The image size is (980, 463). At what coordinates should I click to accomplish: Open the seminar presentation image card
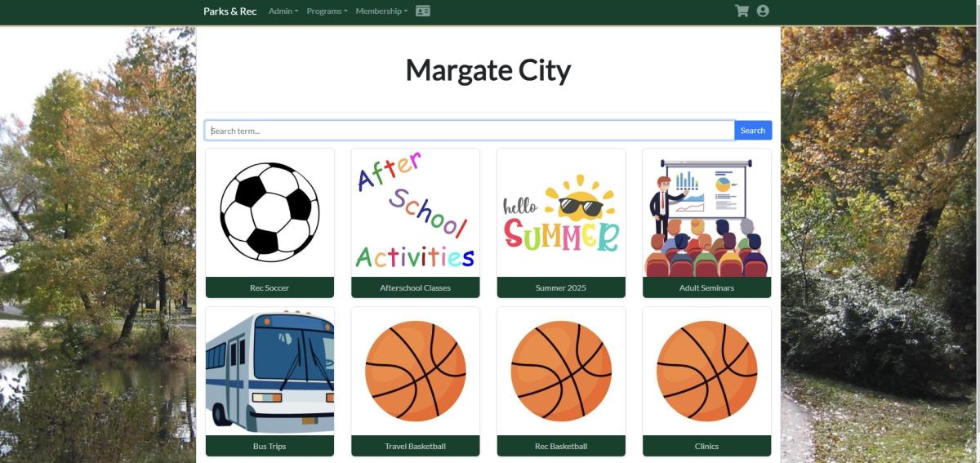coord(706,212)
